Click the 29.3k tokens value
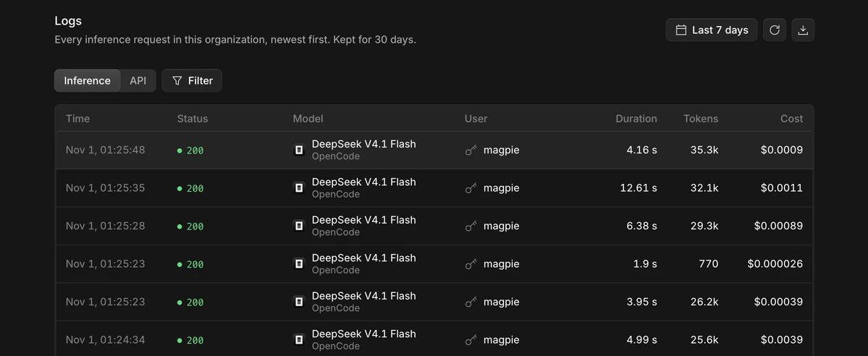The image size is (868, 356). pyautogui.click(x=704, y=226)
